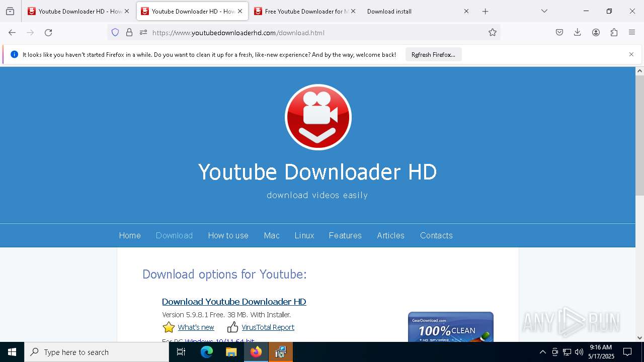Screen dimensions: 644x362
Task: Open the Features page
Action: [x=345, y=235]
